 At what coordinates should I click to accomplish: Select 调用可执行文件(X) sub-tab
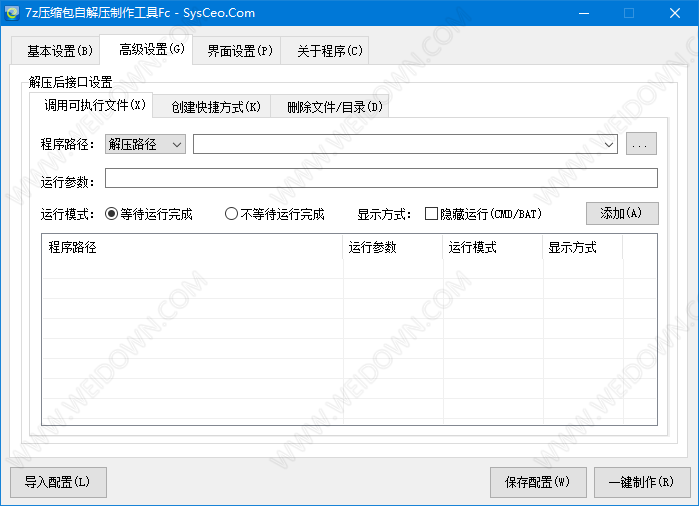(95, 105)
